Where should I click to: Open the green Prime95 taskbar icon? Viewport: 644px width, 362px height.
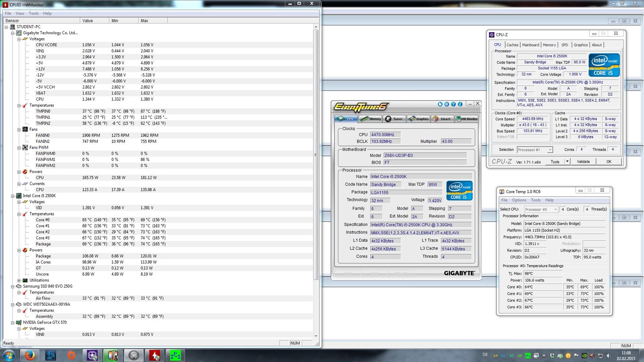click(x=175, y=355)
